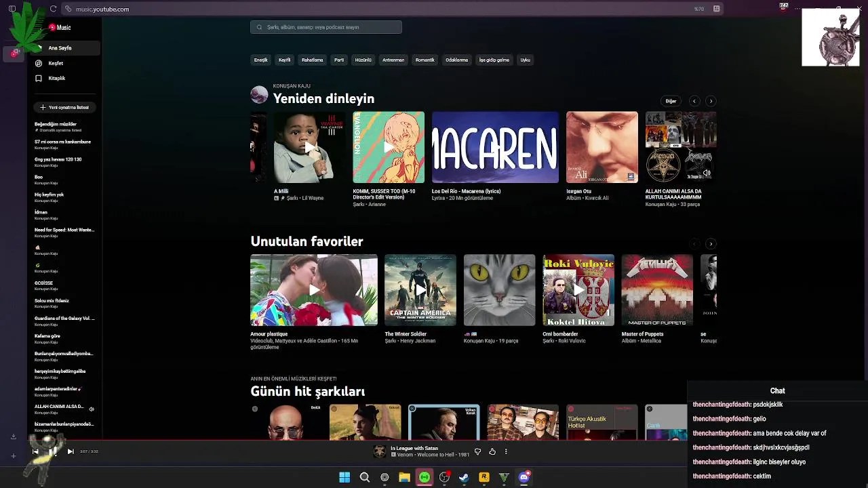Dislike In League with Satan
The width and height of the screenshot is (868, 488).
pos(477,451)
